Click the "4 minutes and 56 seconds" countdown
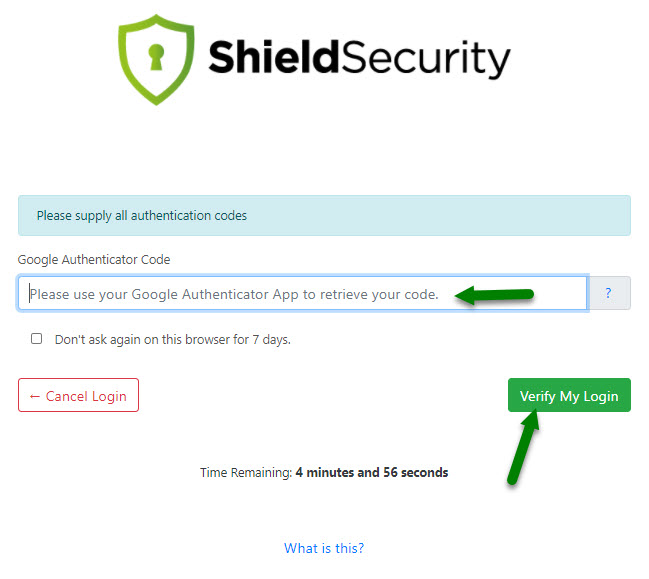This screenshot has width=649, height=579. click(372, 473)
